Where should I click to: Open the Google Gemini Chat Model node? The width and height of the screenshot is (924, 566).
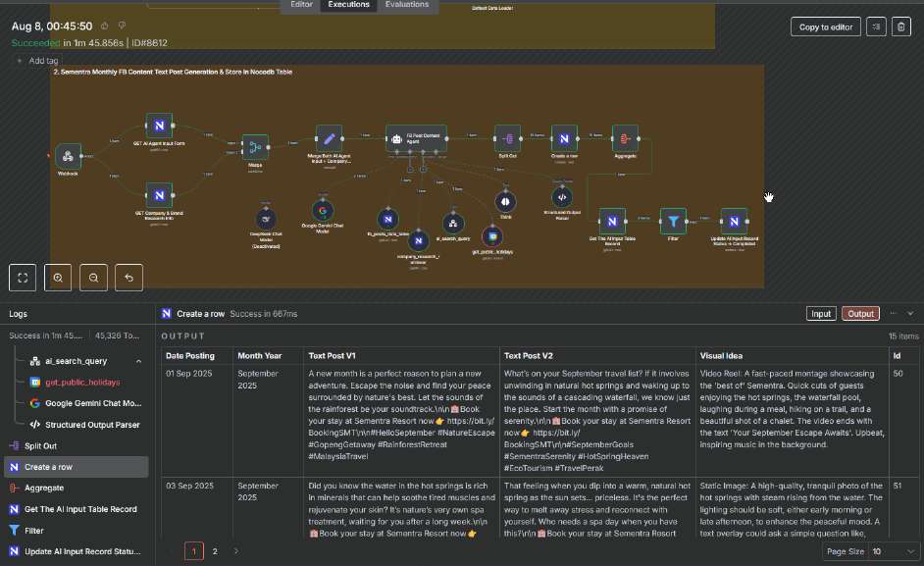coord(323,211)
